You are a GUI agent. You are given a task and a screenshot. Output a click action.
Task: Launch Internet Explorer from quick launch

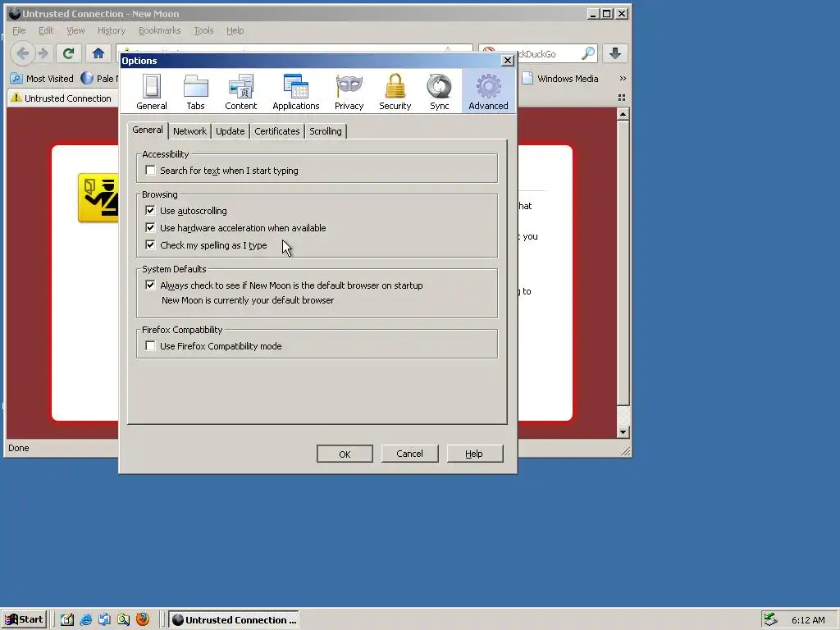tap(85, 620)
